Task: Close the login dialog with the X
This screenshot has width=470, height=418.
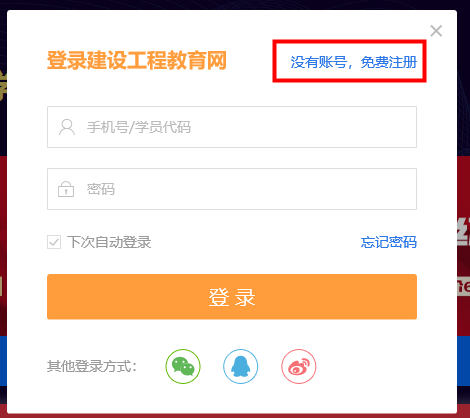Action: click(436, 31)
